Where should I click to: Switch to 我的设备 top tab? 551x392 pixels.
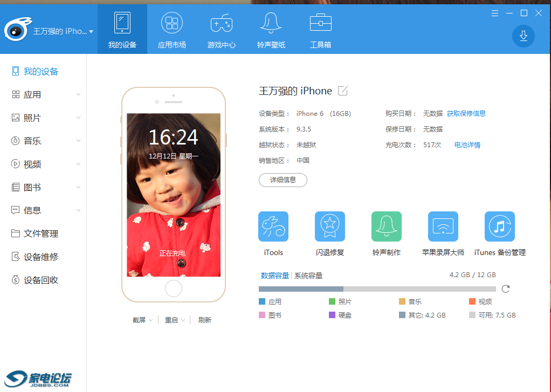click(122, 29)
